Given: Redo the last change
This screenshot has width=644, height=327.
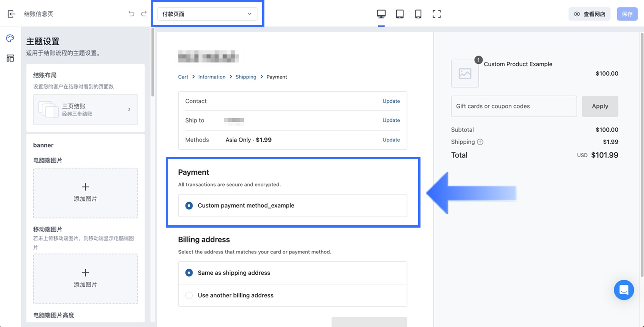Looking at the screenshot, I should pyautogui.click(x=144, y=14).
